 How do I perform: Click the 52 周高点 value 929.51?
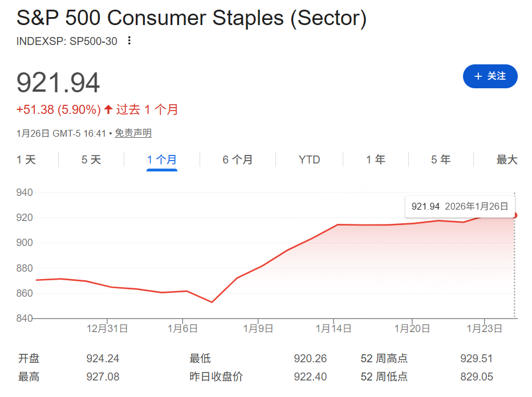(x=476, y=359)
